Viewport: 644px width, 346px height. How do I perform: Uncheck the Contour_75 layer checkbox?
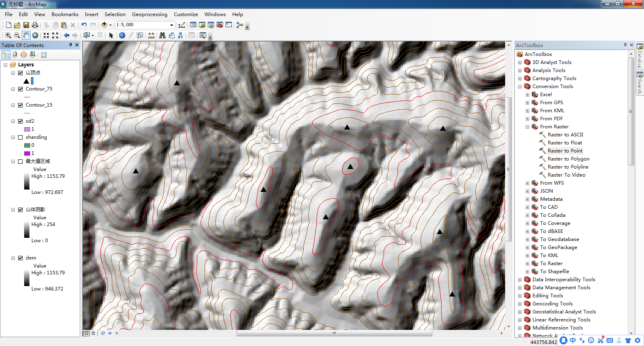tap(20, 89)
